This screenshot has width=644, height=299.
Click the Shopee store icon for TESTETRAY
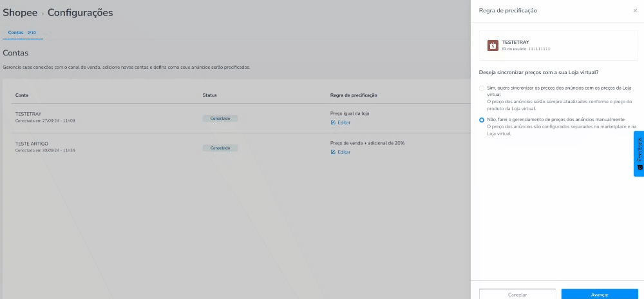coord(493,45)
